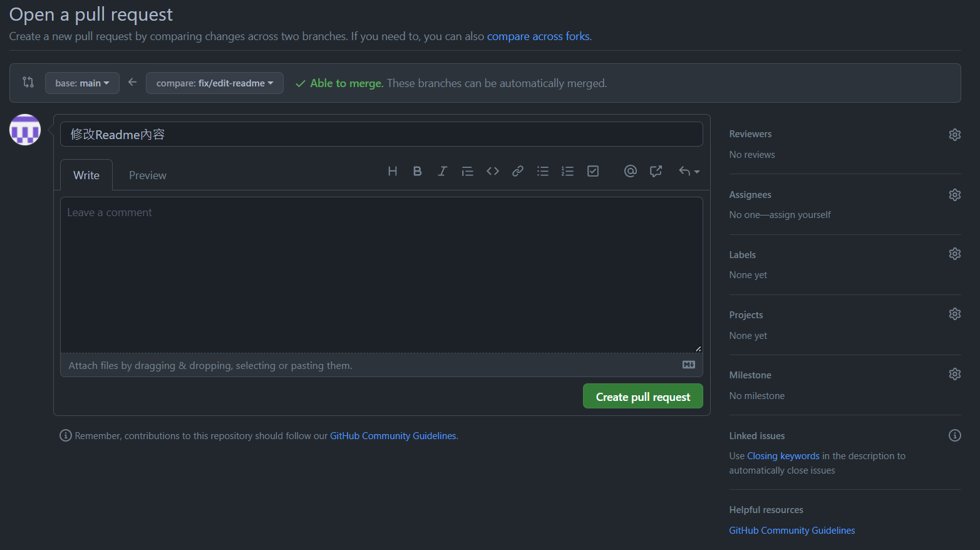The width and height of the screenshot is (980, 550).
Task: Click the Assignees heading
Action: point(750,195)
